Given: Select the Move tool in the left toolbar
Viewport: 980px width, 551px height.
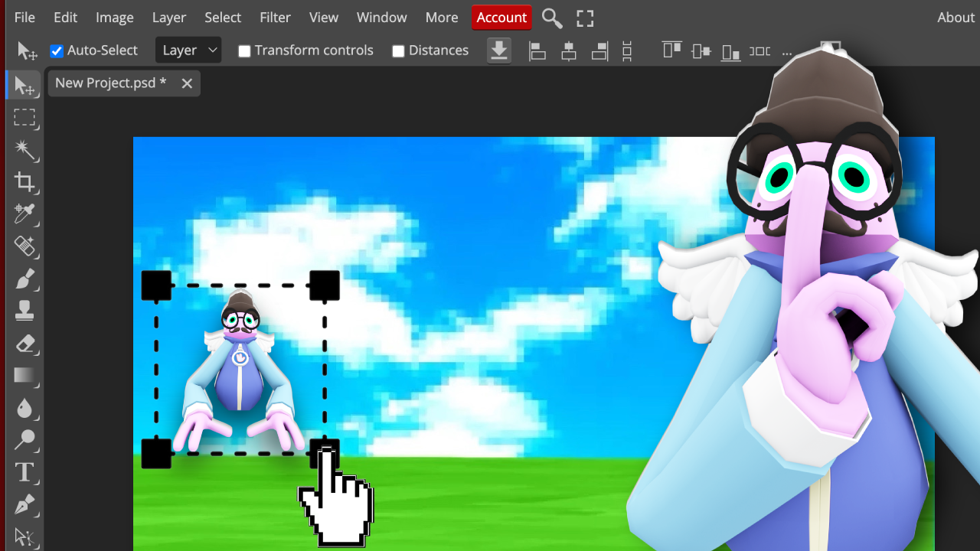Looking at the screenshot, I should (x=24, y=85).
